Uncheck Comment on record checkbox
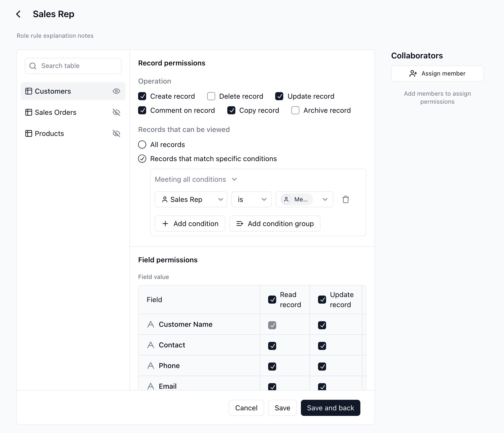 point(142,110)
